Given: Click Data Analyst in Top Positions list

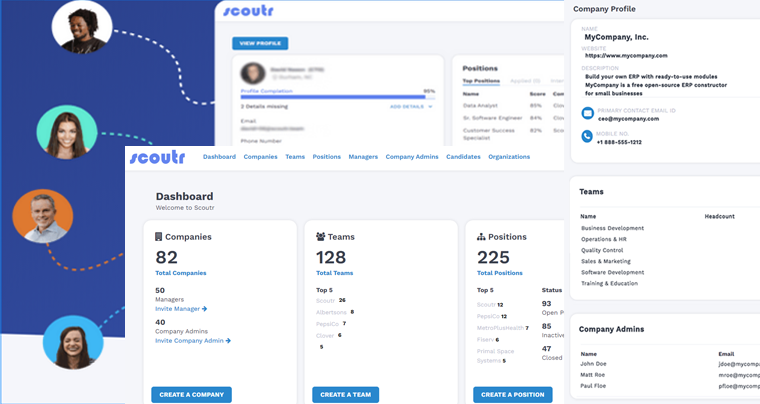Looking at the screenshot, I should click(x=480, y=106).
